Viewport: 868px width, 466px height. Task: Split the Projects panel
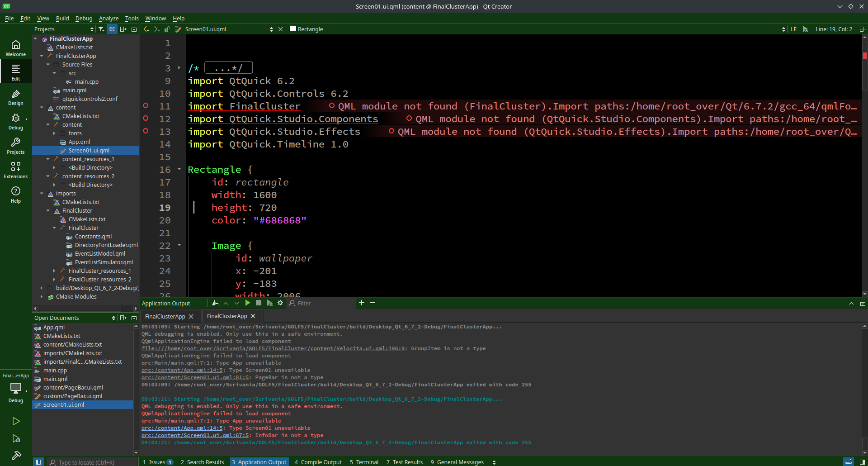[123, 29]
